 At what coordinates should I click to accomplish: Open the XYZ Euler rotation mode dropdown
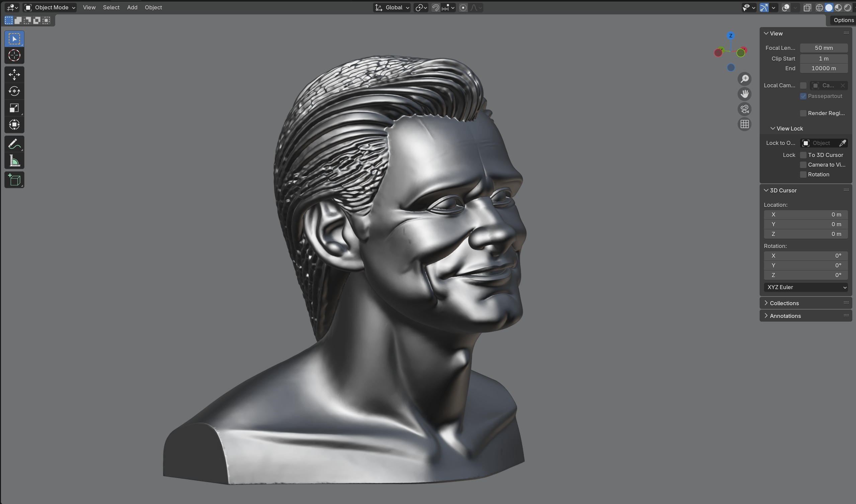tap(806, 287)
